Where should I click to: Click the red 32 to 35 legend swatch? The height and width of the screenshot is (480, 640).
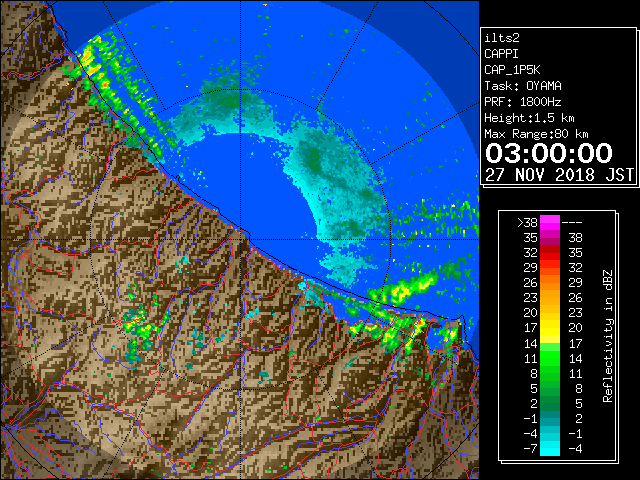click(x=550, y=253)
